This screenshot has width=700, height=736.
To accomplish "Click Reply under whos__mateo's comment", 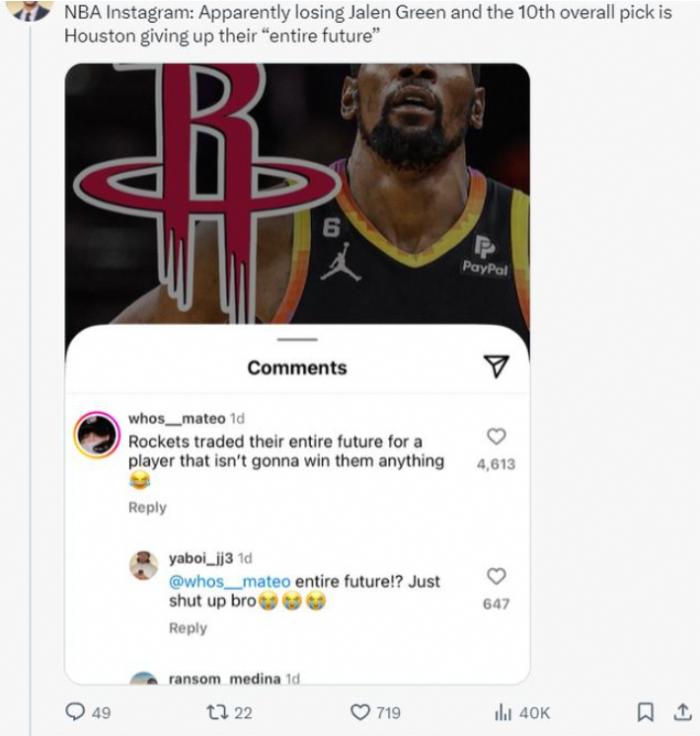I will click(x=147, y=508).
